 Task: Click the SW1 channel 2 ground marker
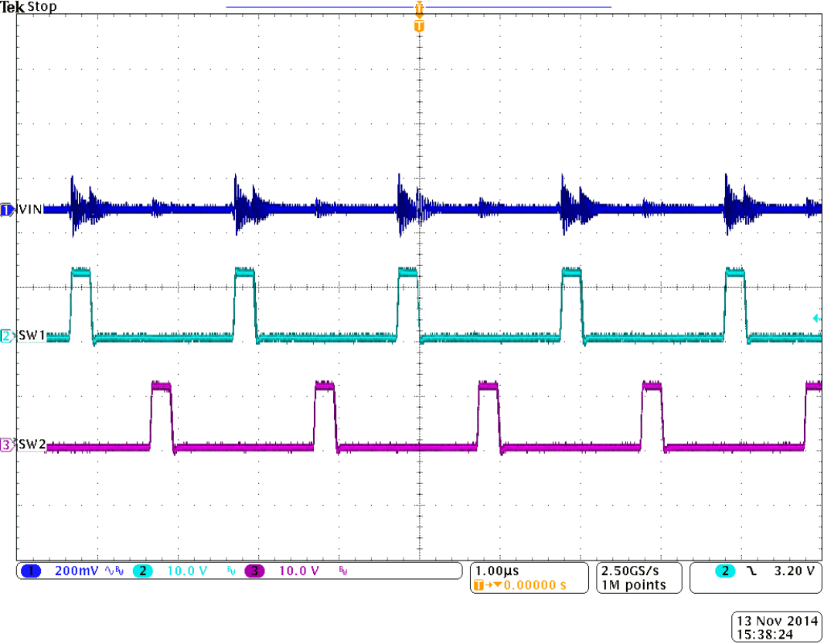[x=7, y=337]
